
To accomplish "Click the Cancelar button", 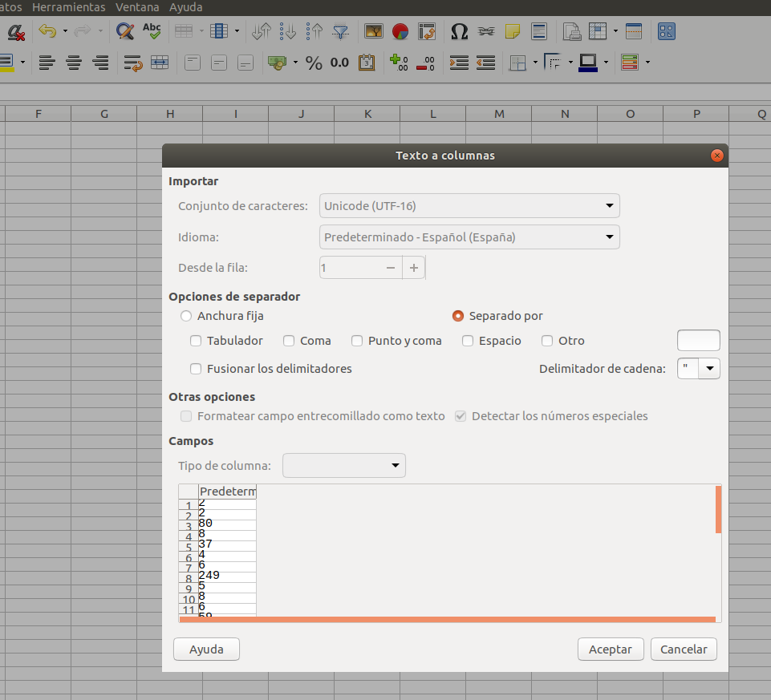I will pyautogui.click(x=684, y=649).
